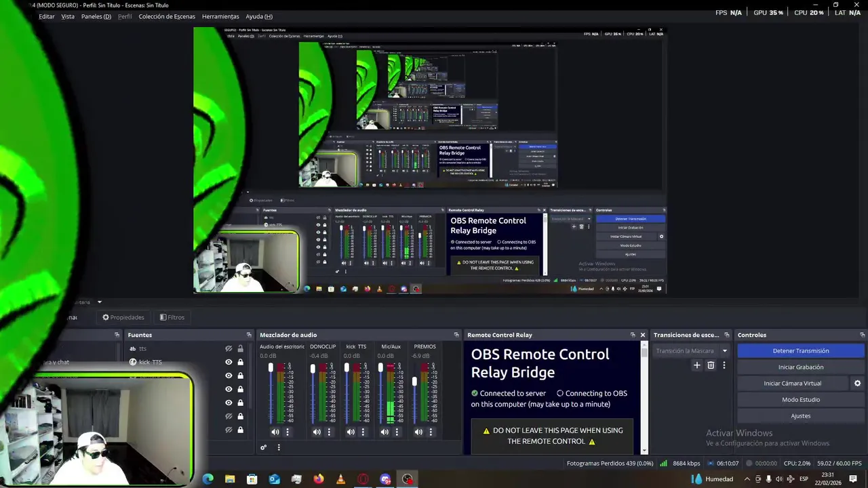Toggle lock on tts source
This screenshot has height=488, width=868.
tap(240, 348)
